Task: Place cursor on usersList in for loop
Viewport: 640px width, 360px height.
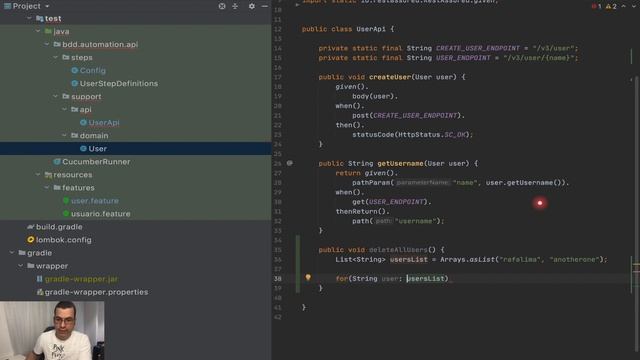Action: click(426, 279)
